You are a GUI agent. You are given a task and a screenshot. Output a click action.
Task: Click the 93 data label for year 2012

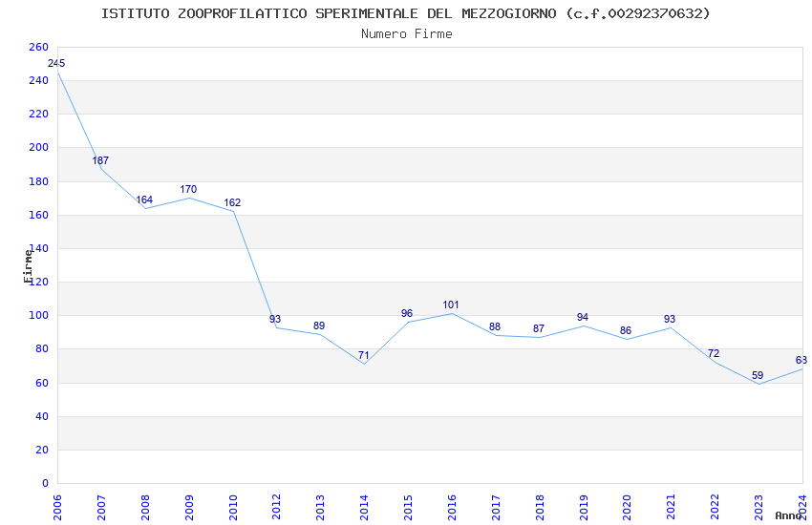click(x=275, y=319)
